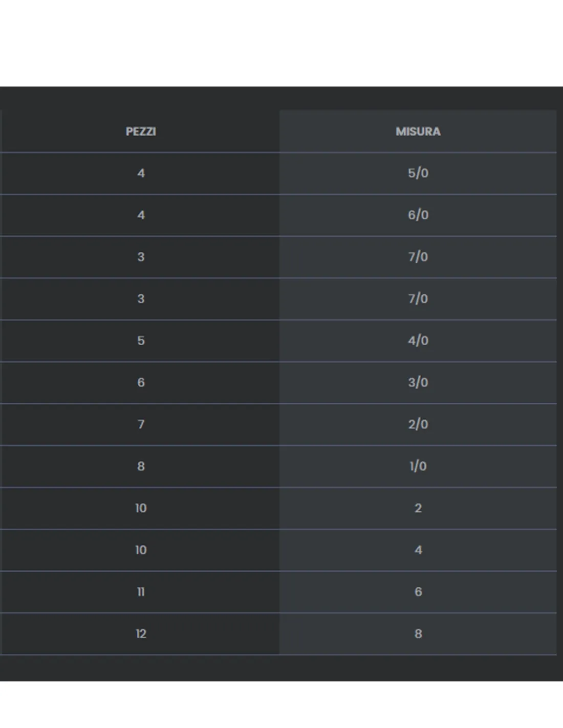
Task: Select the 2/0 size cell
Action: [x=418, y=425]
